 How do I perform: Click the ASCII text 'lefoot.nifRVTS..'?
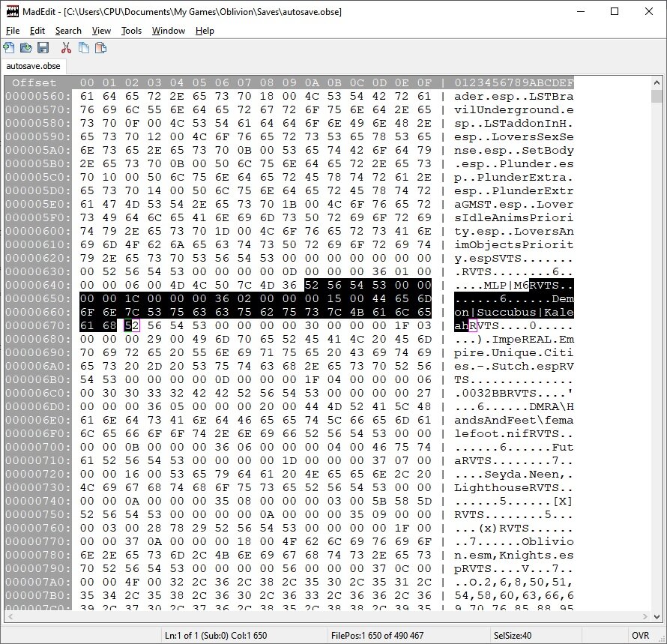[514, 434]
